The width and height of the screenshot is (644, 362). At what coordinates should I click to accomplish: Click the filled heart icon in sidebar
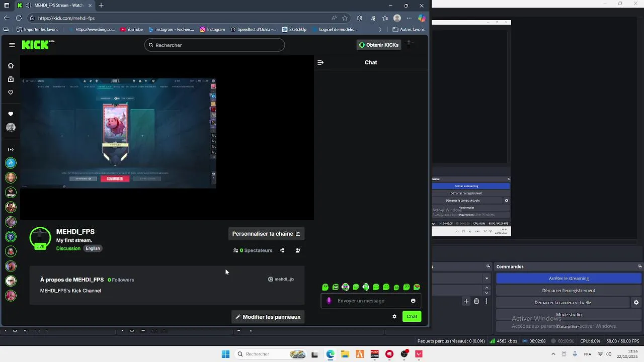11,114
